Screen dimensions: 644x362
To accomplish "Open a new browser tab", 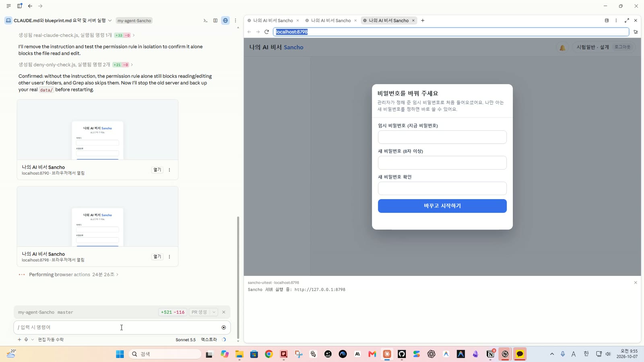I will [423, 21].
